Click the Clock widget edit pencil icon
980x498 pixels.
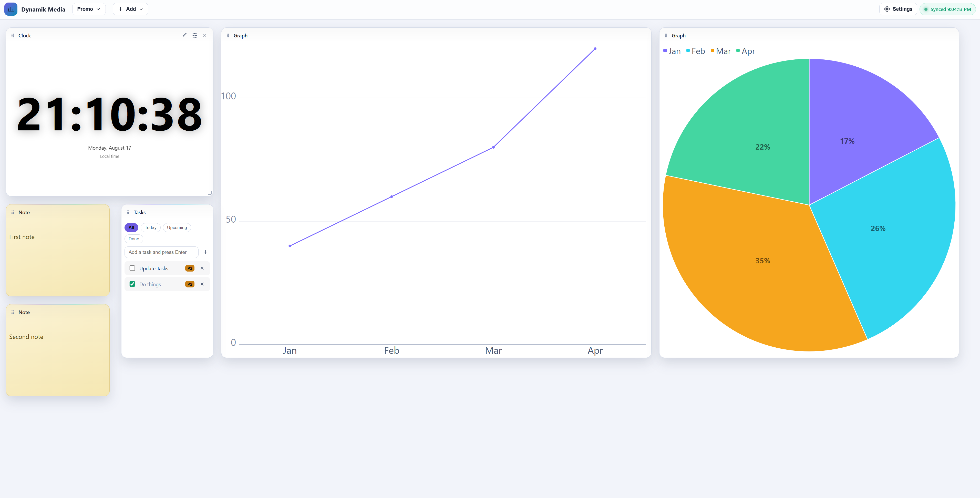[x=184, y=35]
